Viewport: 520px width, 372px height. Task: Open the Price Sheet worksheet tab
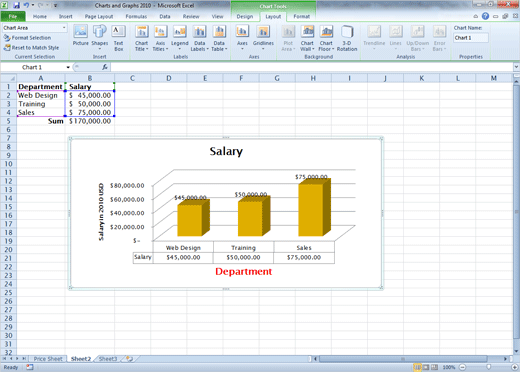pos(48,359)
